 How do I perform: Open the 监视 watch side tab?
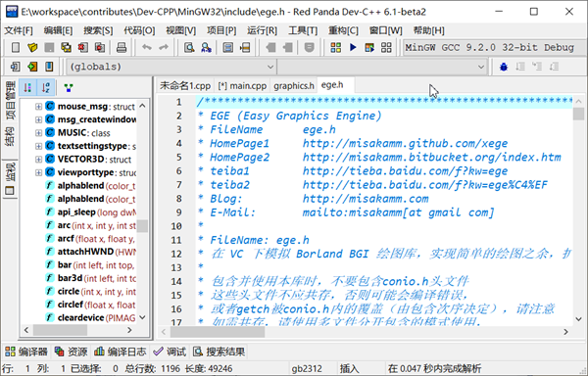coord(10,179)
